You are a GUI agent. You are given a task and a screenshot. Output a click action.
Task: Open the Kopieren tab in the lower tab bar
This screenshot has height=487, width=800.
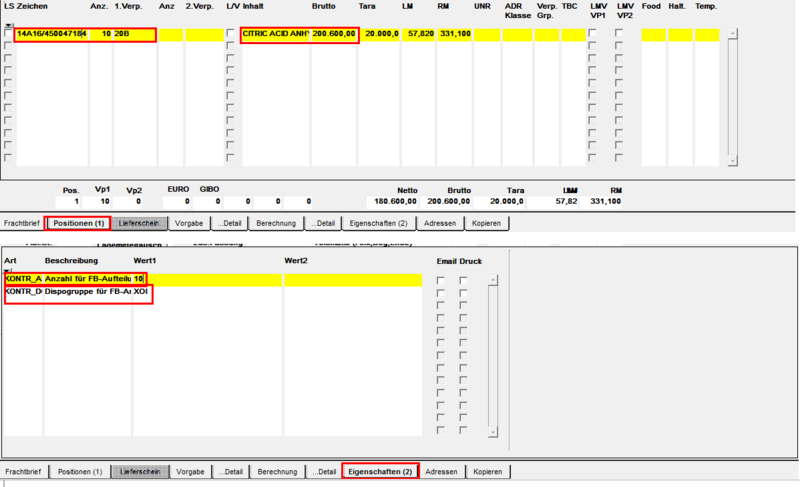[488, 472]
